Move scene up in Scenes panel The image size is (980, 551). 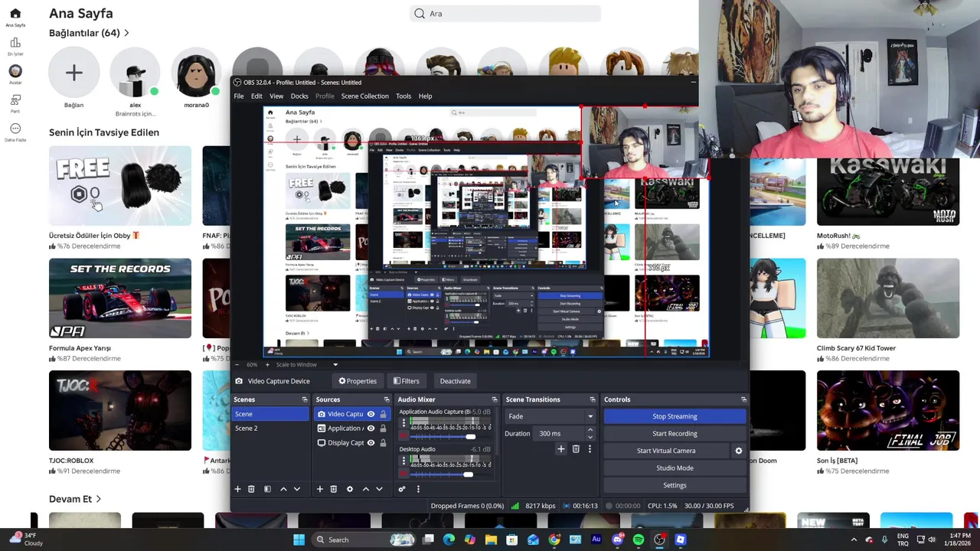[x=283, y=489]
